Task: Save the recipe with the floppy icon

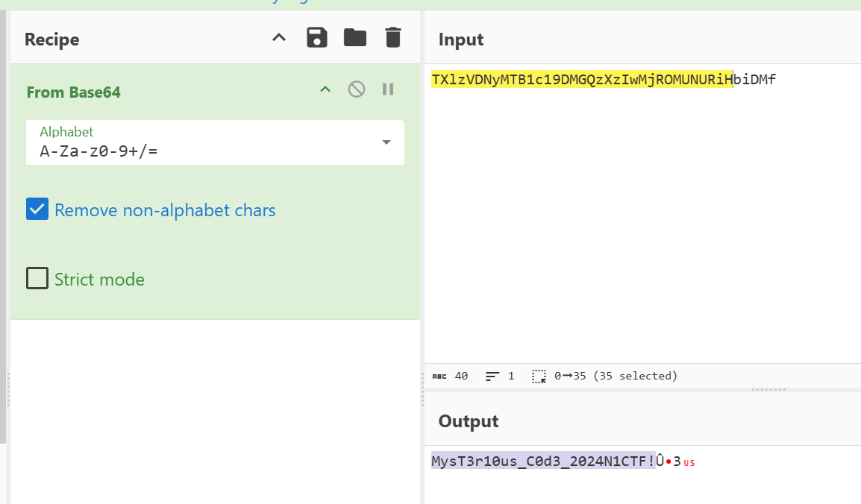Action: (317, 38)
